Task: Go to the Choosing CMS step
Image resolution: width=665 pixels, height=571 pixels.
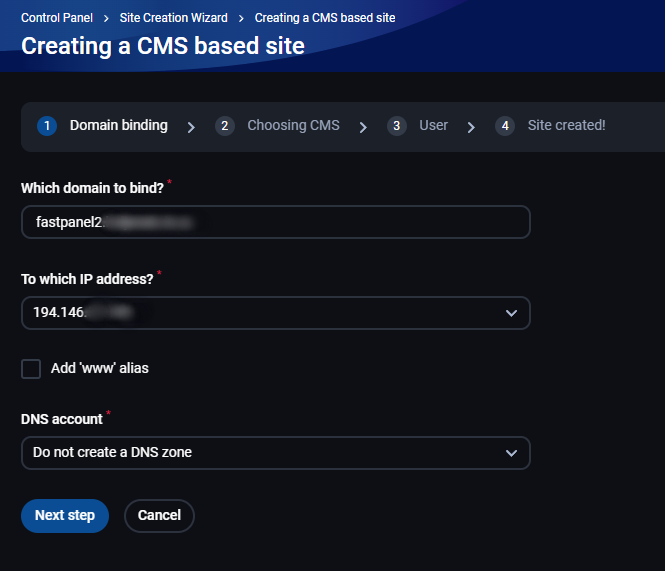Action: pyautogui.click(x=293, y=125)
